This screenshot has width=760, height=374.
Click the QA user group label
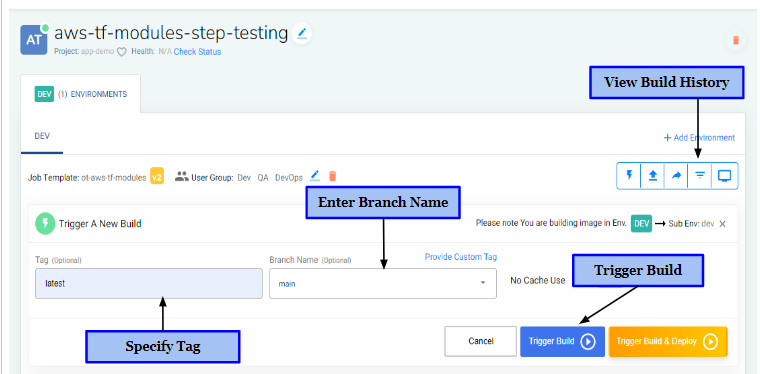(263, 177)
